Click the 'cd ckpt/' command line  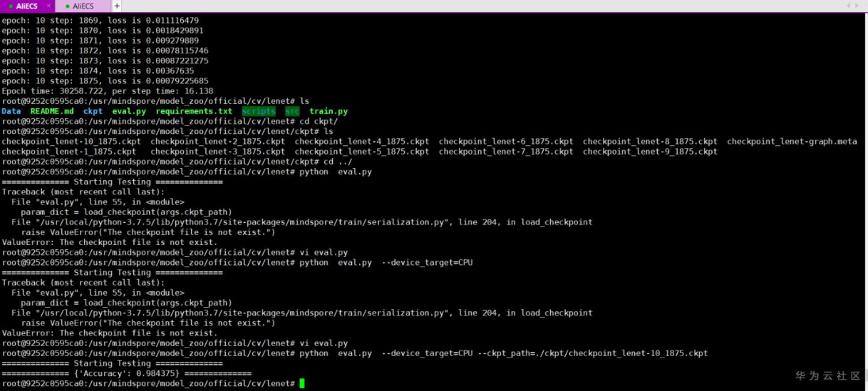(170, 121)
